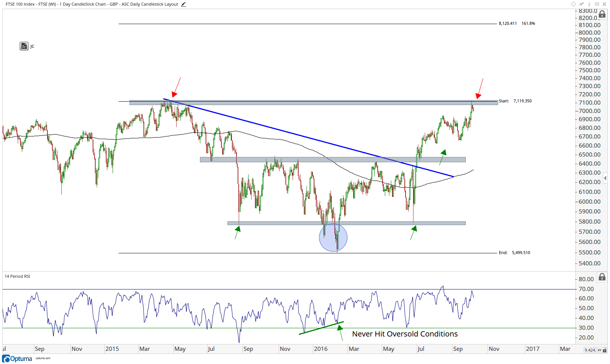The height and width of the screenshot is (364, 610).
Task: Select the blue circle annotation at the low
Action: (x=333, y=238)
